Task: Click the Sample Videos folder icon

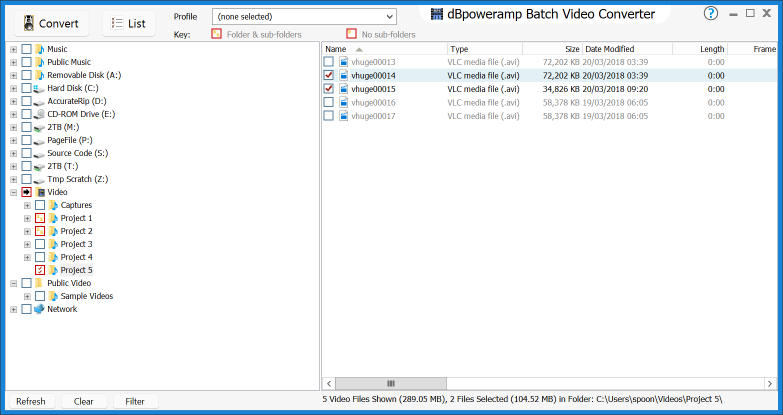Action: (53, 296)
